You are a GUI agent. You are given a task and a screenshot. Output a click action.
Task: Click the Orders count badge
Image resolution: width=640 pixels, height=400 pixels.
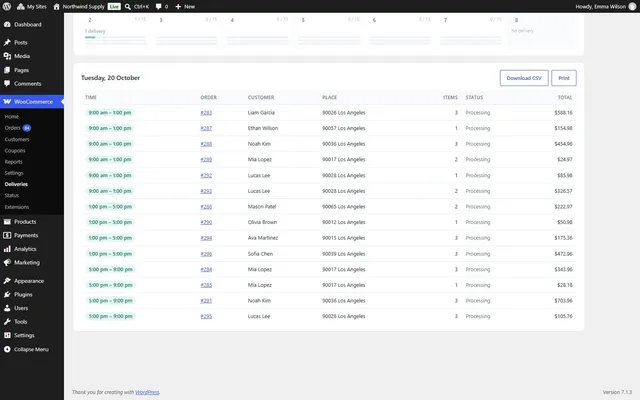click(27, 128)
